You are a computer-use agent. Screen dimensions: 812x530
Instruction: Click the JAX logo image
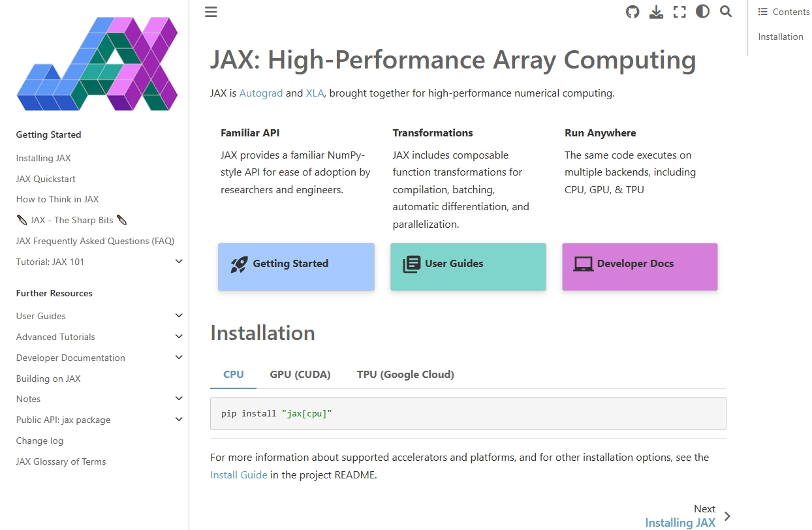coord(97,64)
